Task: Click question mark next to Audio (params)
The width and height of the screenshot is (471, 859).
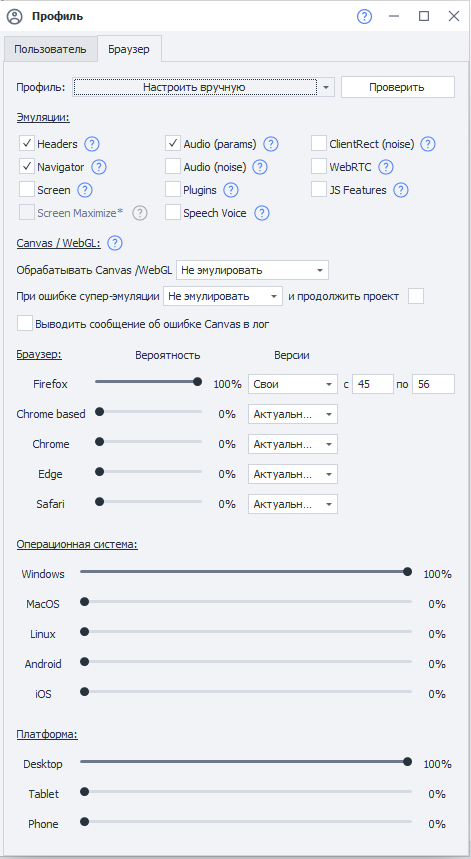Action: tap(271, 144)
